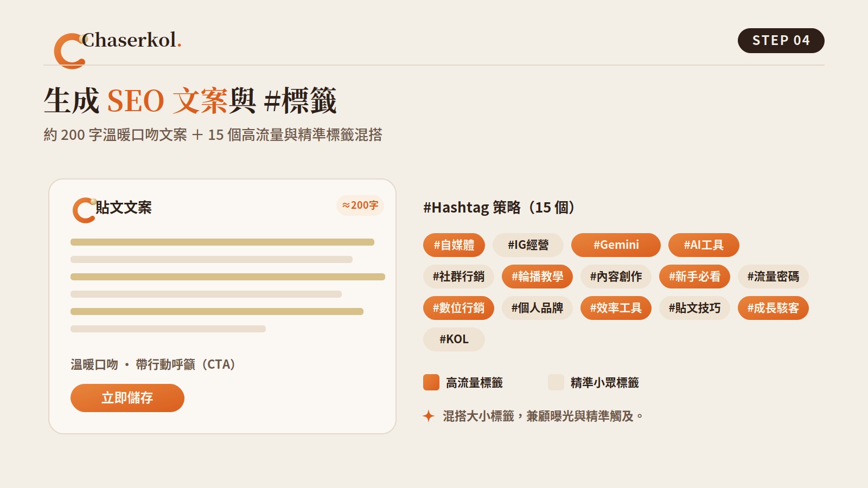The width and height of the screenshot is (868, 488).
Task: Click the 高流量標籤 legend label
Action: (x=474, y=383)
